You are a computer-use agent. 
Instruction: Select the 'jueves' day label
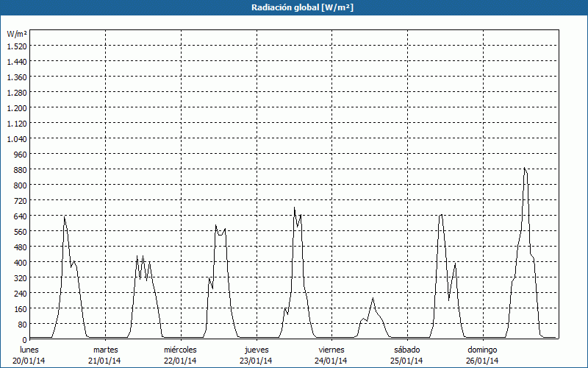pos(256,350)
